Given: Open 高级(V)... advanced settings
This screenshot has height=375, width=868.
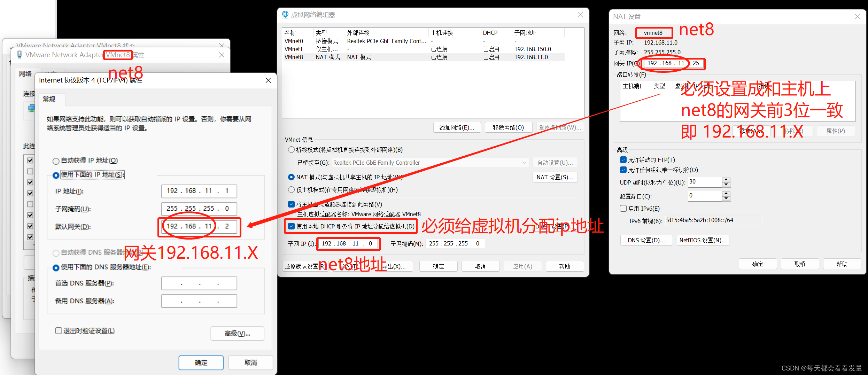Looking at the screenshot, I should point(237,334).
